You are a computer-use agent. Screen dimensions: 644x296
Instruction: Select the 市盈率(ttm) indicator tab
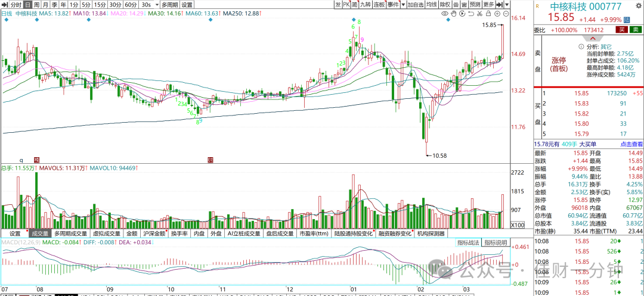point(315,233)
